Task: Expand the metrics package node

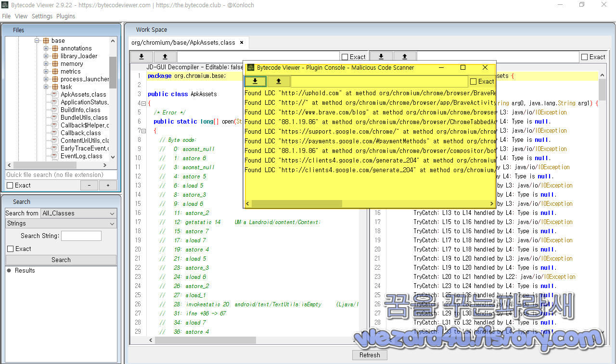Action: [x=46, y=72]
